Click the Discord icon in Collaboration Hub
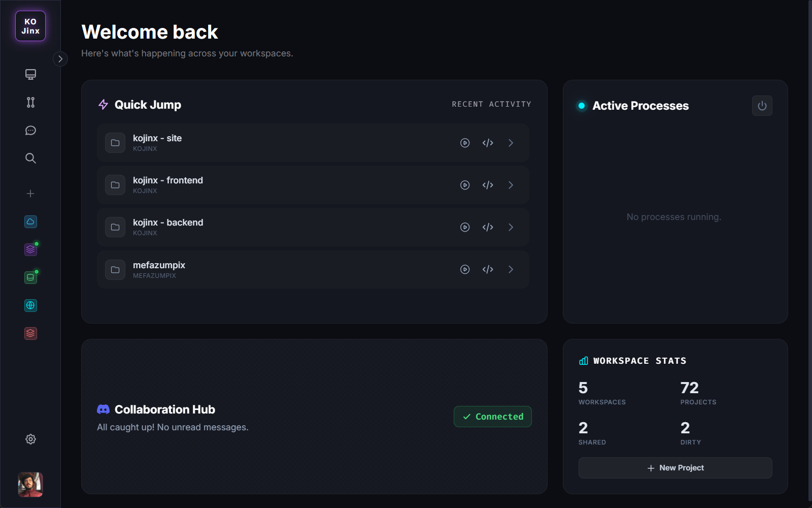The width and height of the screenshot is (812, 508). point(103,409)
